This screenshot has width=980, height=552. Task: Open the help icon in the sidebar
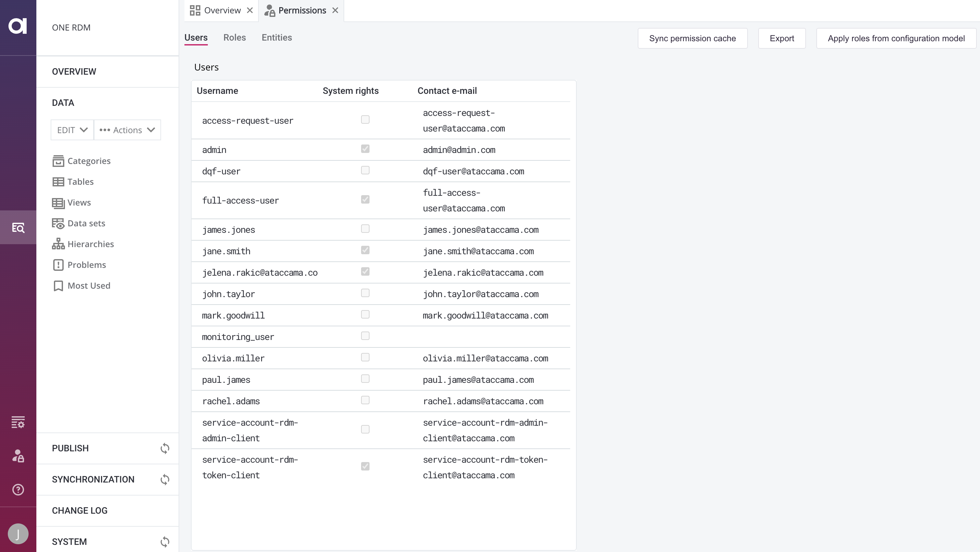pyautogui.click(x=18, y=490)
